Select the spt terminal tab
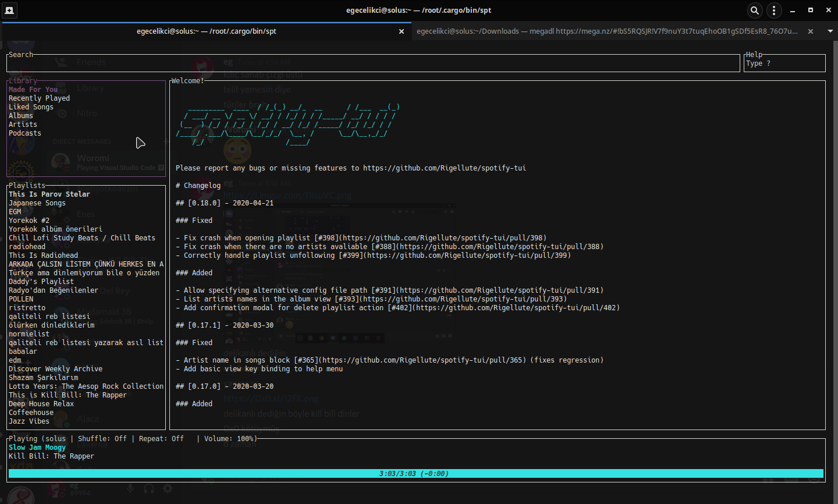 tap(206, 31)
